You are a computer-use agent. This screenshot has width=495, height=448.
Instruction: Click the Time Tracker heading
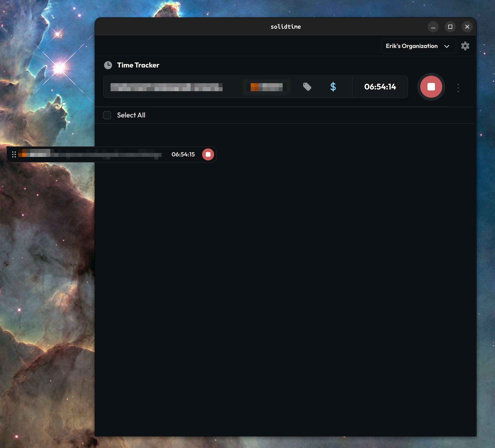tap(138, 65)
